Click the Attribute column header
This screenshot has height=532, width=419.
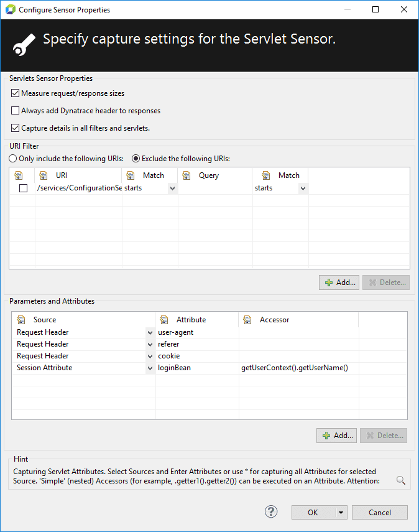(x=197, y=320)
